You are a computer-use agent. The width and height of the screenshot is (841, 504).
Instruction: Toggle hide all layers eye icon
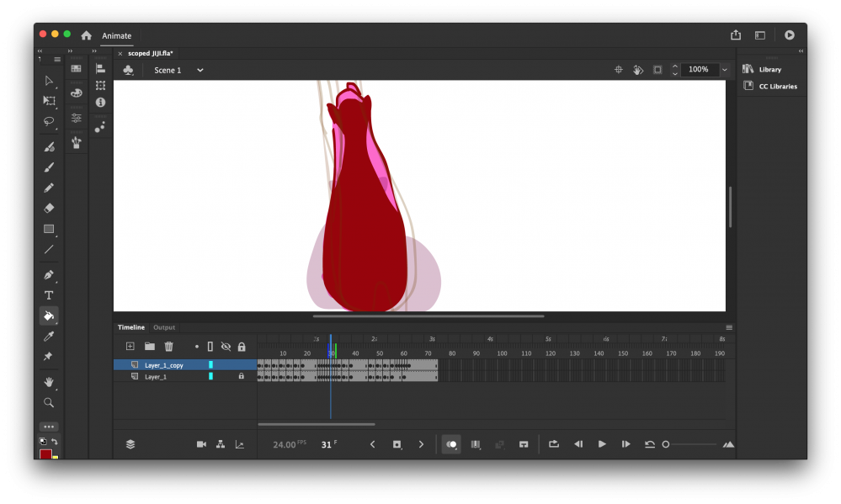[226, 347]
